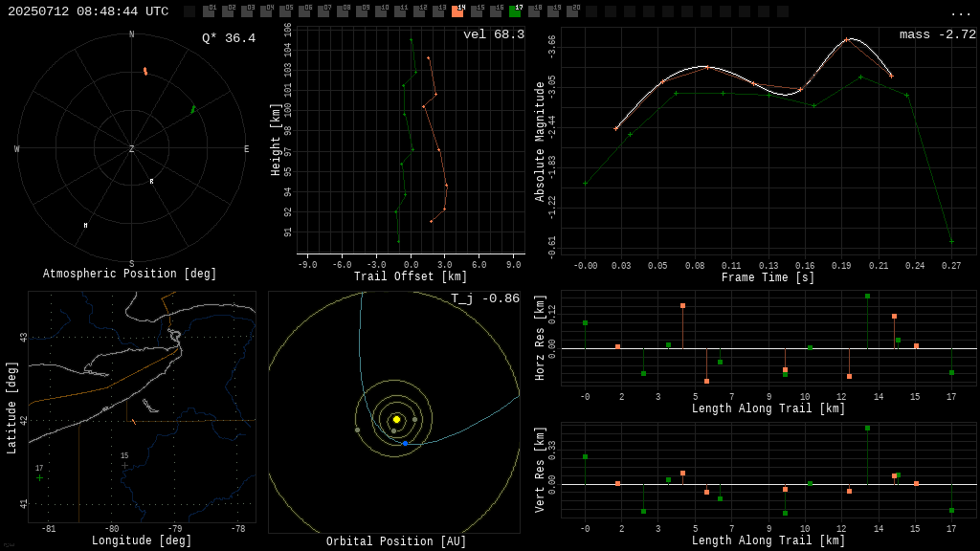The width and height of the screenshot is (980, 551).
Task: Click the blue Earth dot on the orbit
Action: coord(405,443)
